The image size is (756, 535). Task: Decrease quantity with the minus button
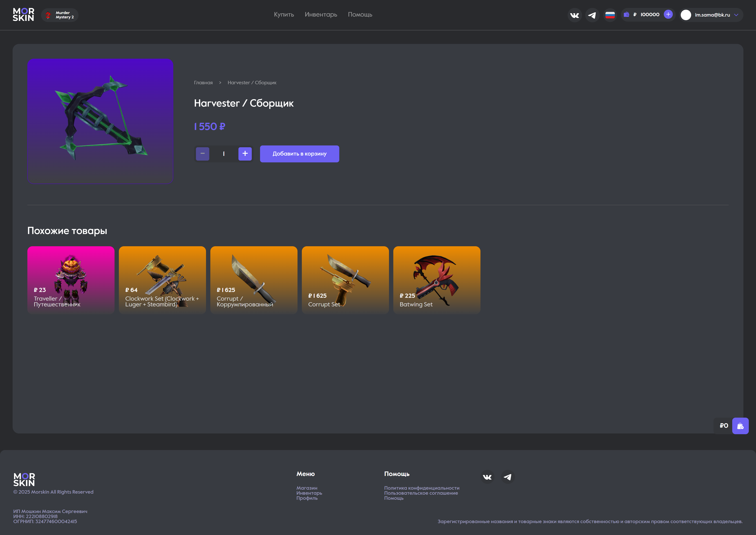(202, 154)
